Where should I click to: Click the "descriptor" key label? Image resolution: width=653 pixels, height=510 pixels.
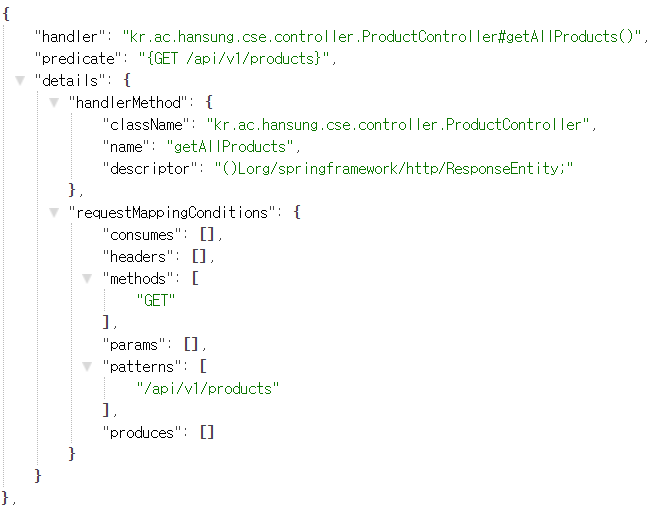(x=150, y=169)
